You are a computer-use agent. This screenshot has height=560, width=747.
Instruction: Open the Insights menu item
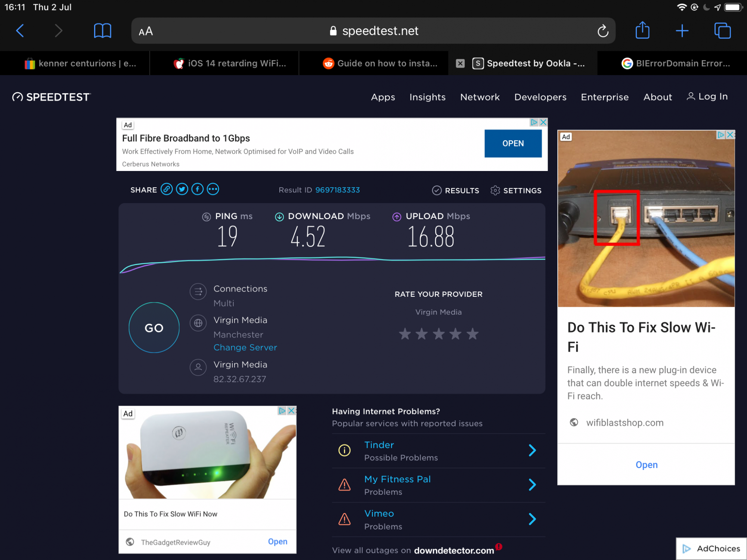point(427,97)
